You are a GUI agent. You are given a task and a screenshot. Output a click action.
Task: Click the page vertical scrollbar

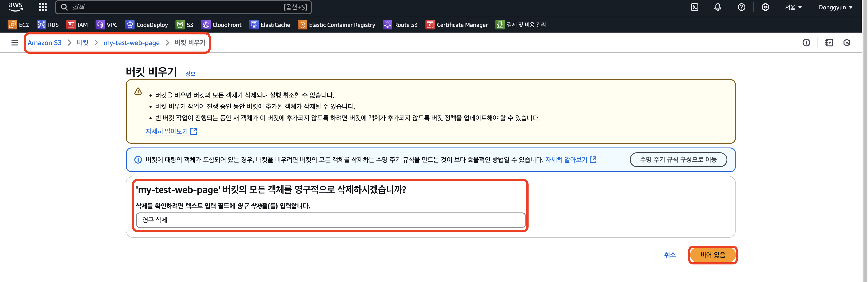pos(865,141)
